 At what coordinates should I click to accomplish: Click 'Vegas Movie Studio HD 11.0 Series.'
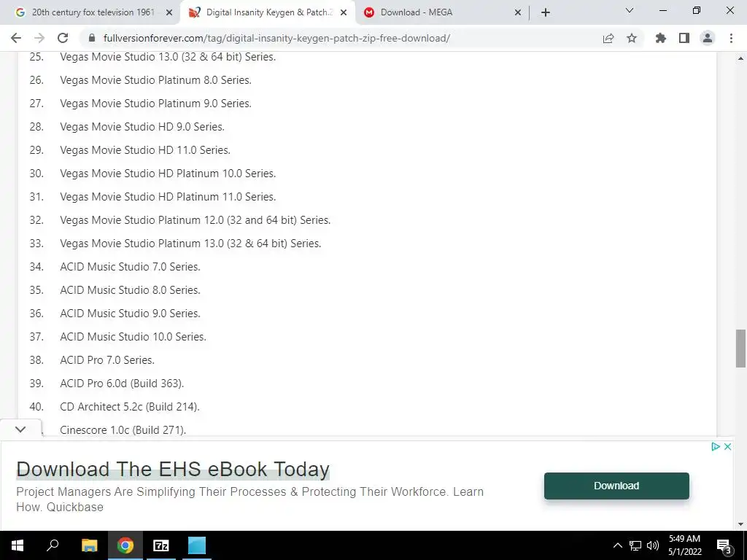(145, 150)
